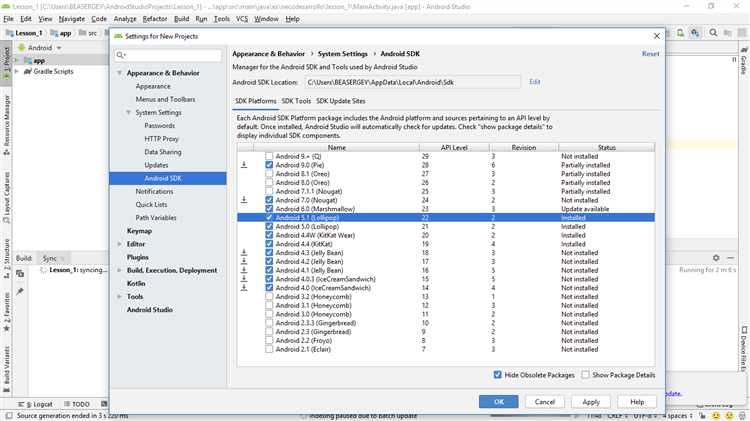The width and height of the screenshot is (750, 421).
Task: Switch to the SDK Tools tab
Action: click(295, 101)
